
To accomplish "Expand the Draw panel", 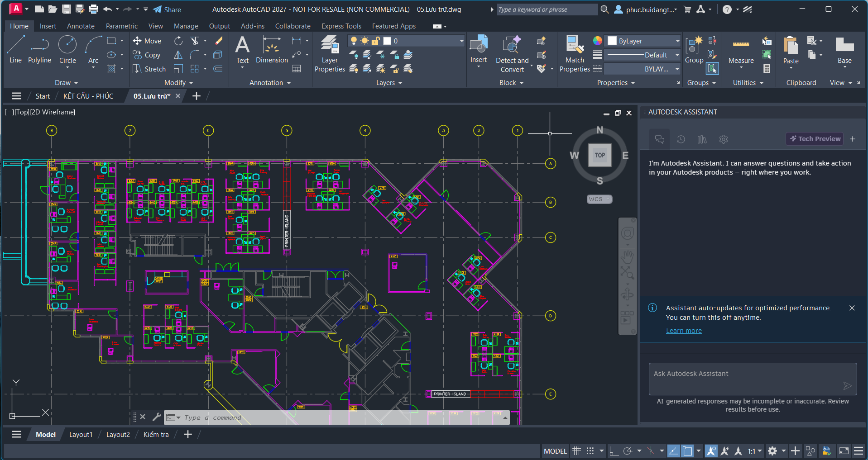I will (67, 83).
